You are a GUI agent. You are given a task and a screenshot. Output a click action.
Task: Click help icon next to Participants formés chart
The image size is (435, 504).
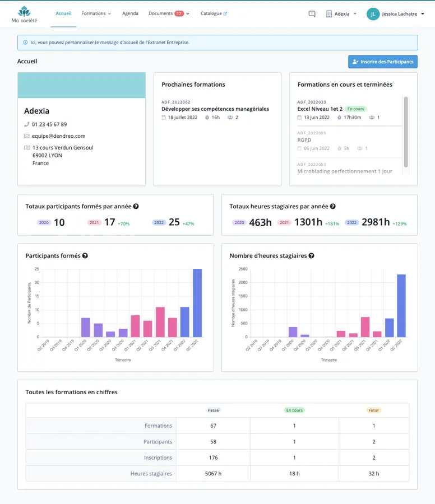85,255
